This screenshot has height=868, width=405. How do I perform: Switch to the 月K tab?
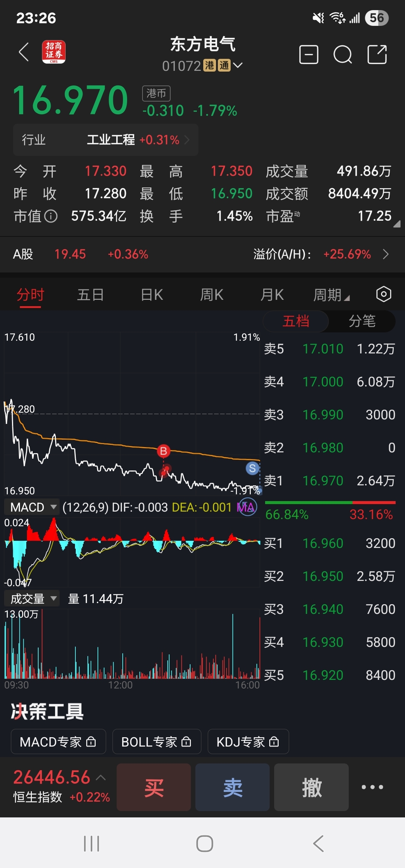tap(272, 295)
